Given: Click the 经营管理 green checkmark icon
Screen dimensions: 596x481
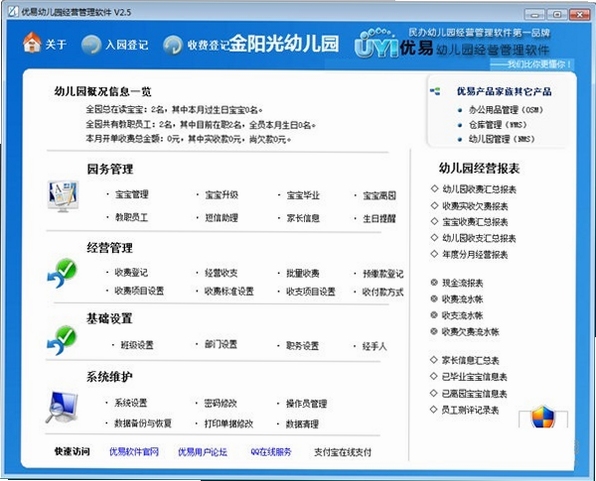Looking at the screenshot, I should pos(62,273).
